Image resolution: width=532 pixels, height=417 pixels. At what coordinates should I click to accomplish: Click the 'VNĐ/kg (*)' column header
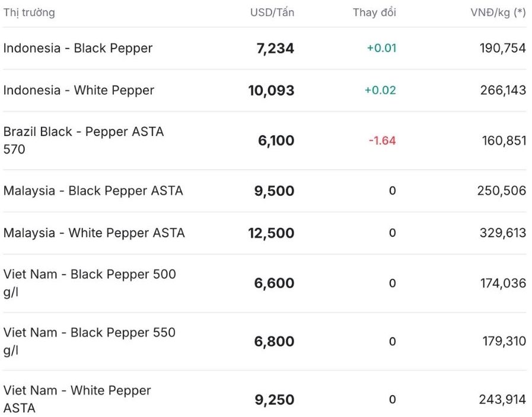[x=498, y=12]
